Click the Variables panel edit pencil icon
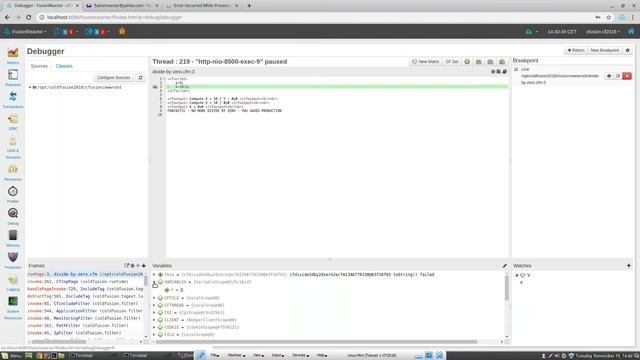 (504, 266)
